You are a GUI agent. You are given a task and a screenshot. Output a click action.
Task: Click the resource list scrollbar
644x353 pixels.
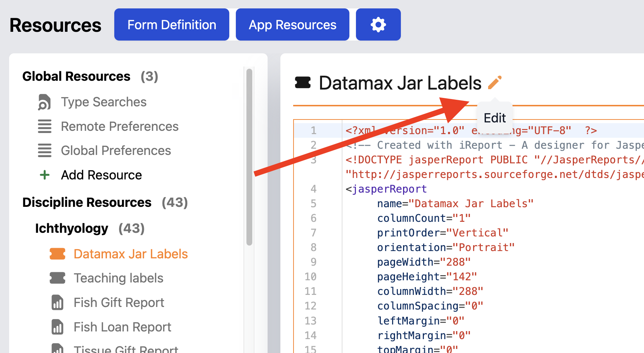249,157
